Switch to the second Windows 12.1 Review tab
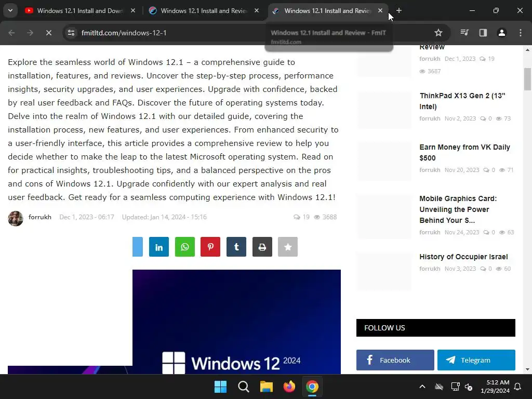Image resolution: width=532 pixels, height=399 pixels. pos(204,10)
